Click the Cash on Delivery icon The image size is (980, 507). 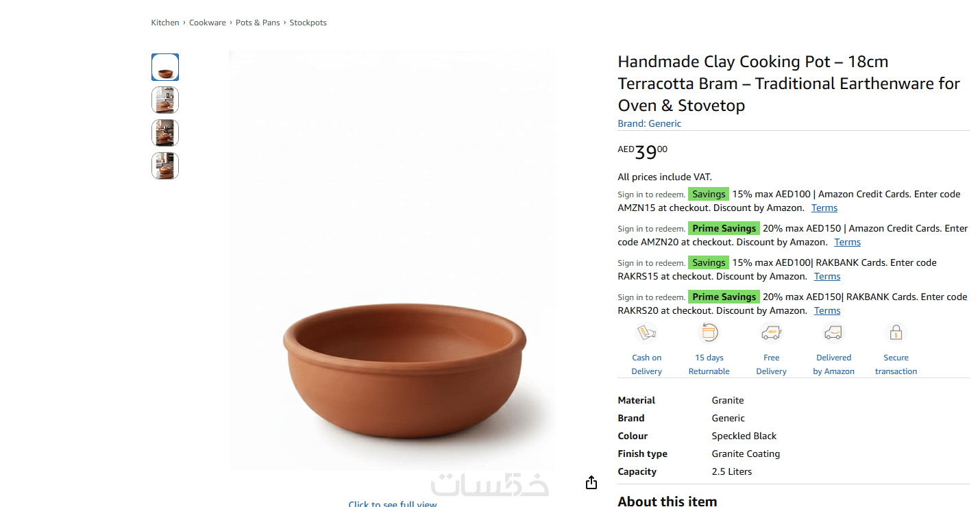[646, 334]
